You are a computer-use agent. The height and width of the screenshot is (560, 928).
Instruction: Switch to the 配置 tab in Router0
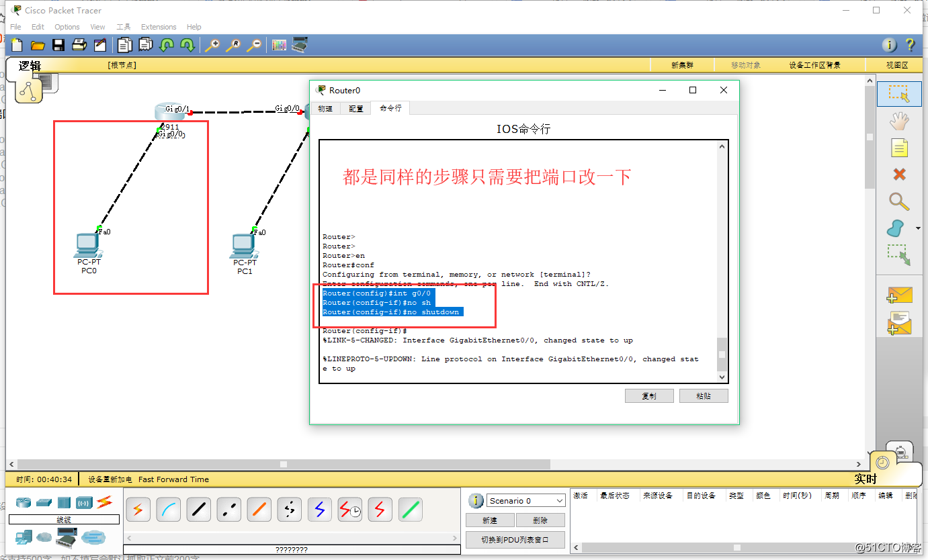pyautogui.click(x=356, y=108)
